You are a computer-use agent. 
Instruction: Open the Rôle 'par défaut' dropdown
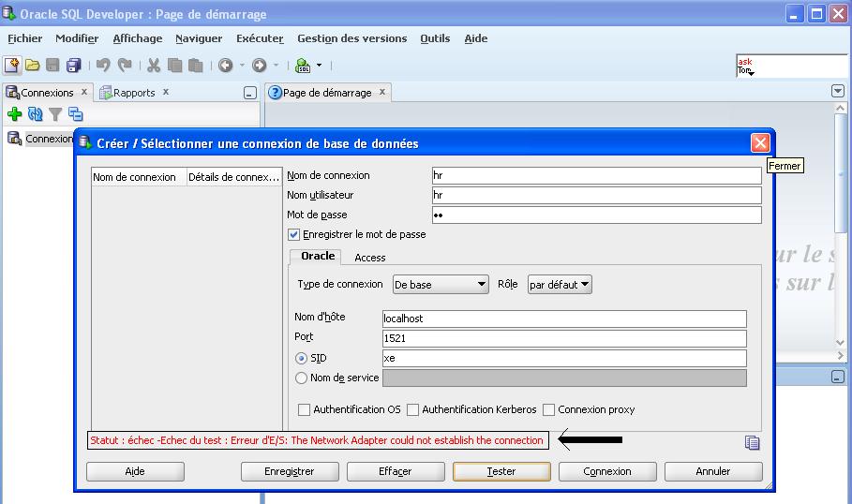click(x=560, y=285)
